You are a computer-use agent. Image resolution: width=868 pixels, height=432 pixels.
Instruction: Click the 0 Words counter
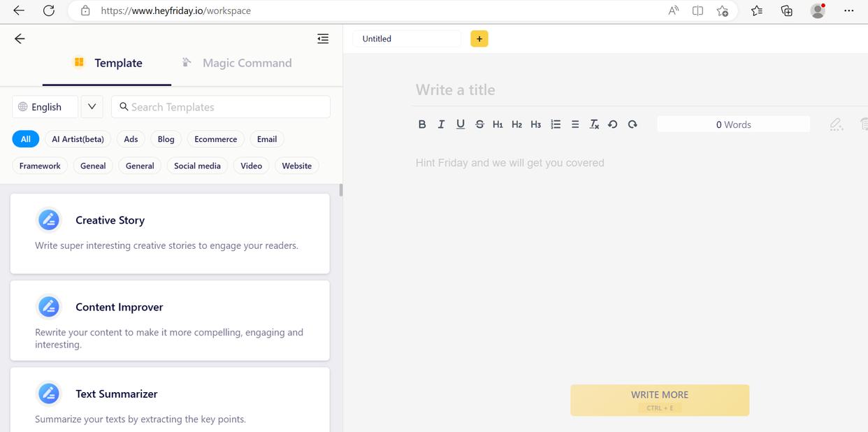pos(733,124)
